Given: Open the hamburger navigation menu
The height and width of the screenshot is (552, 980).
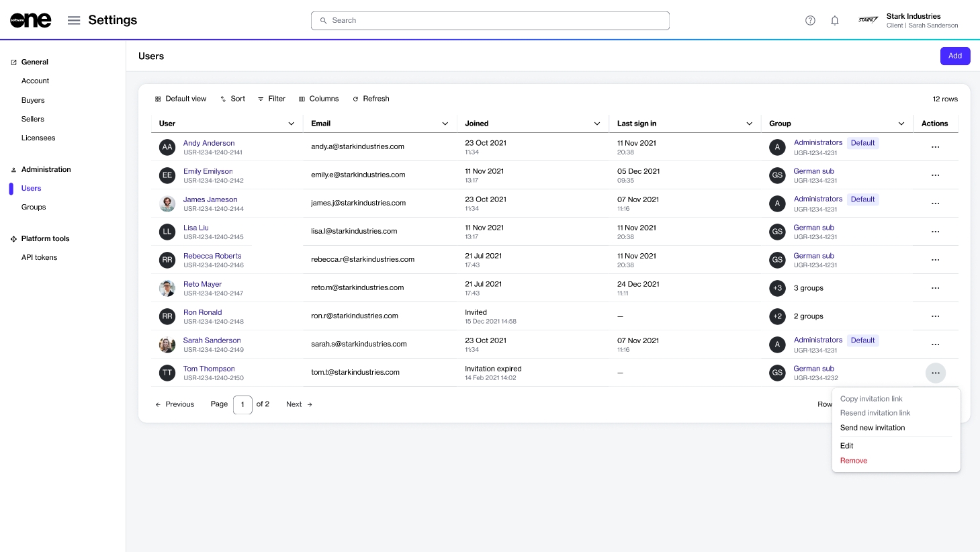Looking at the screenshot, I should pos(74,20).
